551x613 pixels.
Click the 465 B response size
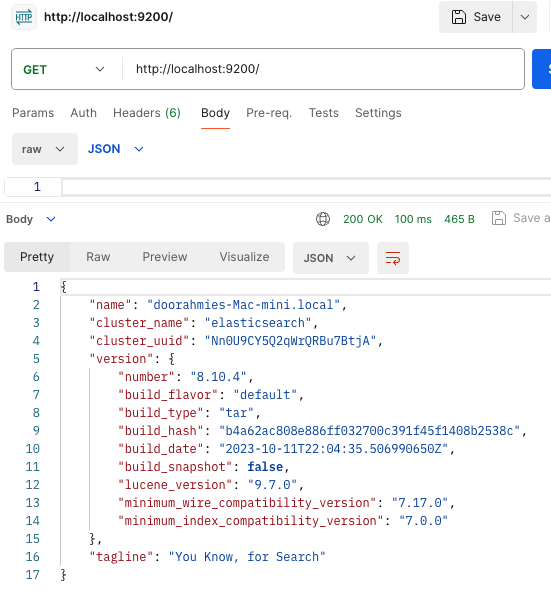point(459,219)
